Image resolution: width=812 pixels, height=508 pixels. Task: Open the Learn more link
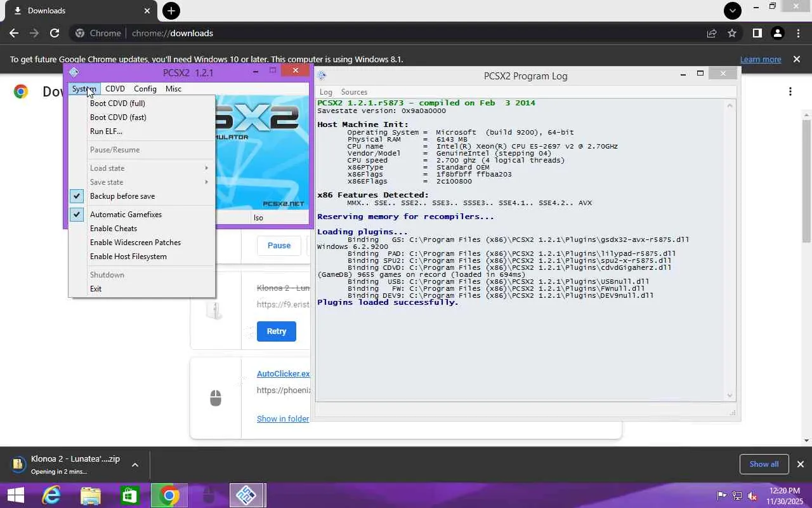(761, 60)
